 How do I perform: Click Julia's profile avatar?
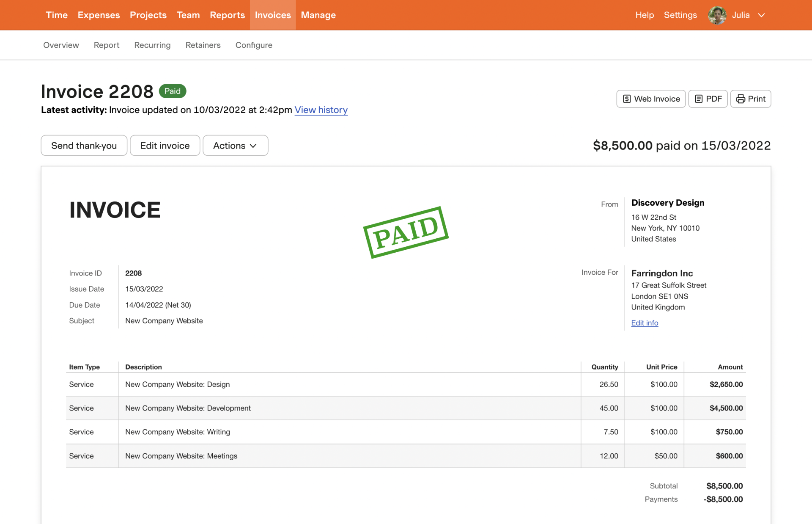tap(717, 15)
